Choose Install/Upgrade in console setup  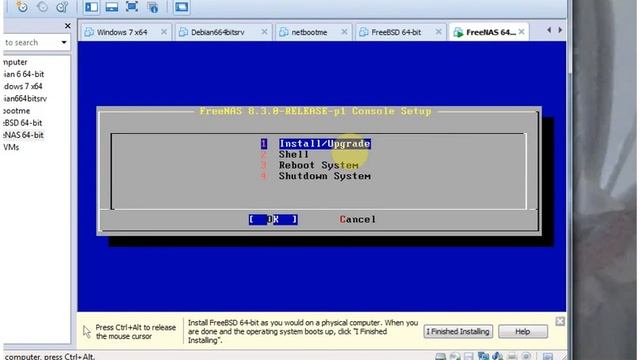click(x=324, y=144)
